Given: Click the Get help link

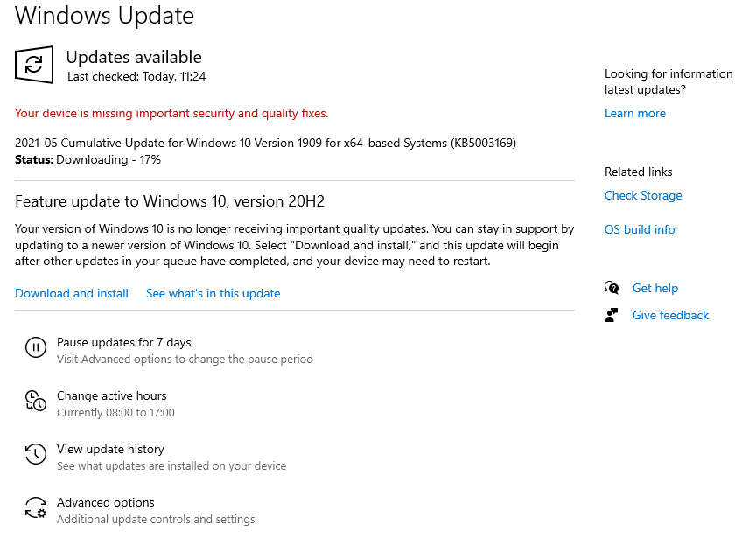Looking at the screenshot, I should tap(655, 287).
